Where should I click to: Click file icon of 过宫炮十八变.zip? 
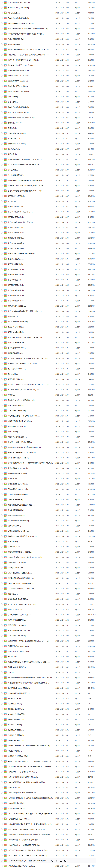(x=5, y=547)
